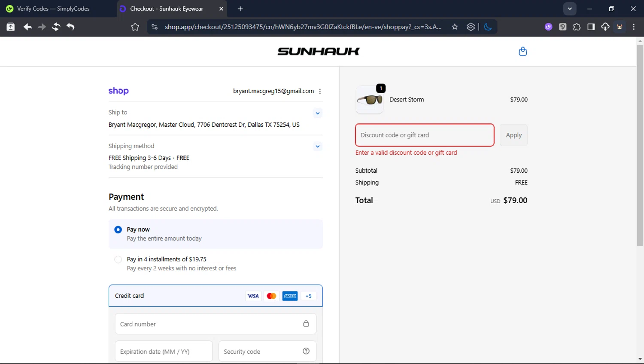Toggle the browser side panel icon
The image size is (644, 364).
click(591, 27)
